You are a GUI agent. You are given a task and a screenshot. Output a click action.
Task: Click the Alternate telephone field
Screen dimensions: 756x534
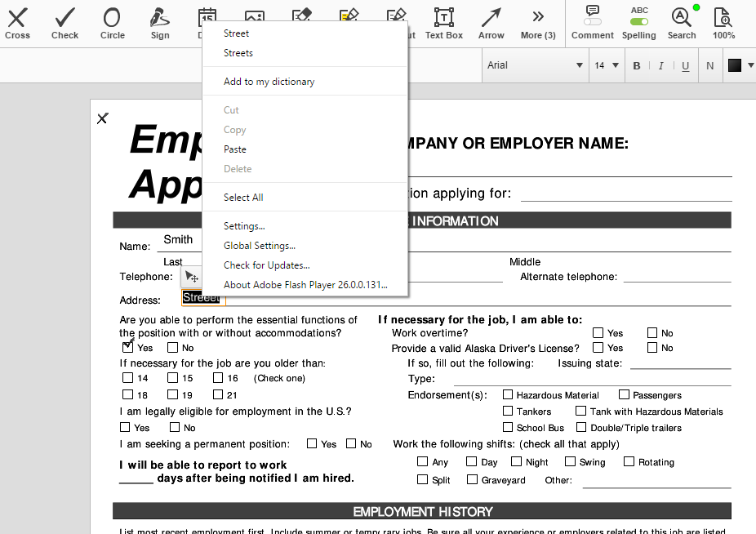678,276
